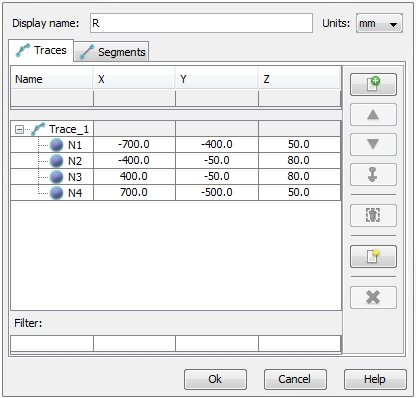Screen dimensions: 416x398
Task: Select the N3 node sphere icon
Action: [x=56, y=177]
